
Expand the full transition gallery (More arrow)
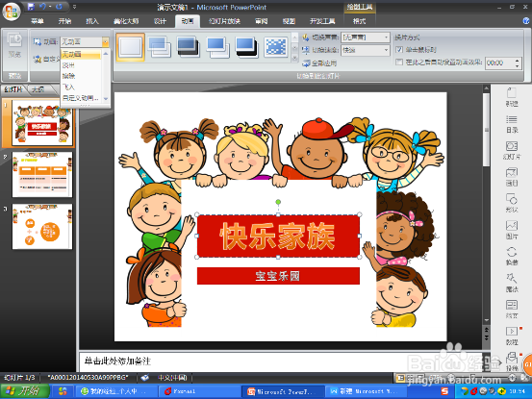click(x=294, y=59)
